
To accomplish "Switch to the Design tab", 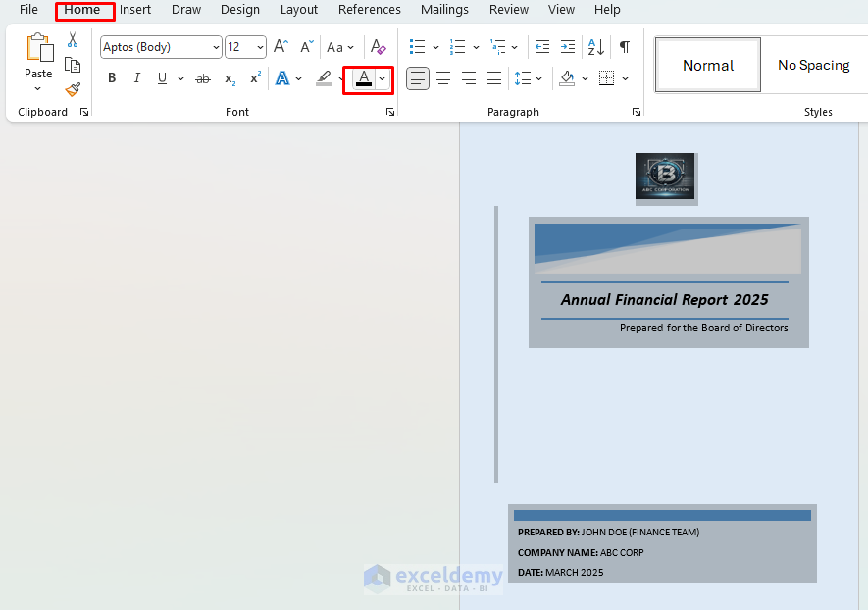I will point(240,10).
